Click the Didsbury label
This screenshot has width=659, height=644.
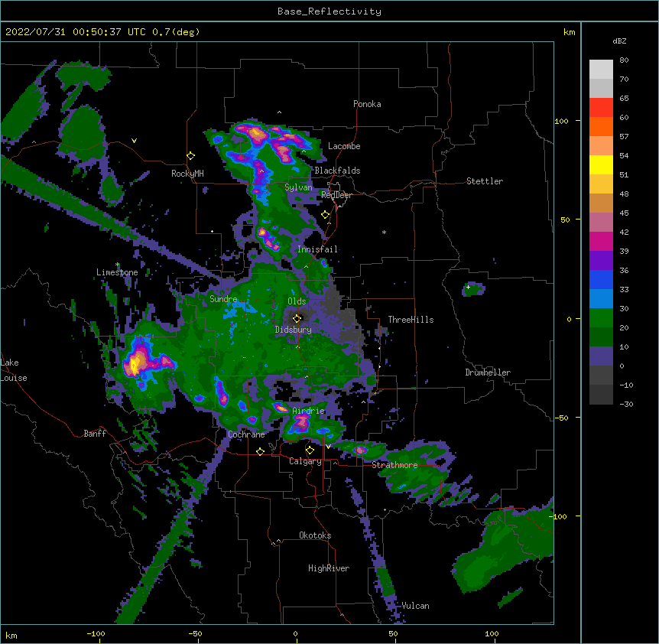click(x=293, y=330)
